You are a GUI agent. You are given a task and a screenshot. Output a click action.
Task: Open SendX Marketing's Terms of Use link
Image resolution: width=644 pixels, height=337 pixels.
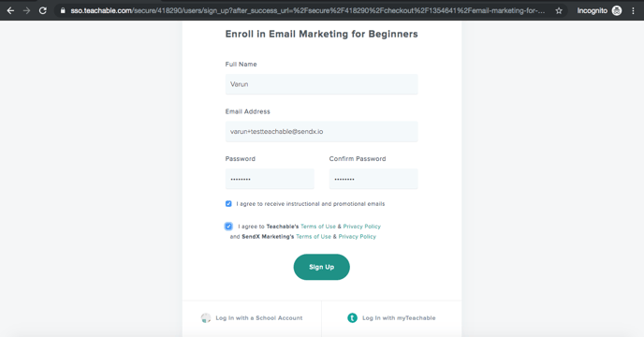(314, 237)
